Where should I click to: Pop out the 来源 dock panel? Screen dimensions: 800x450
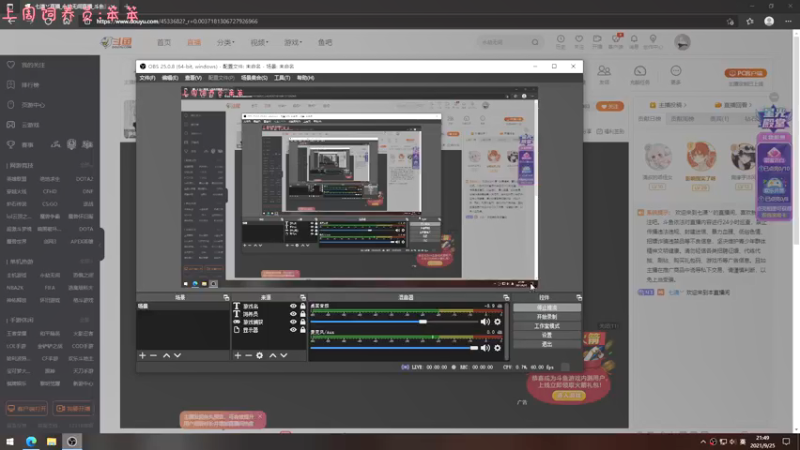pos(303,297)
